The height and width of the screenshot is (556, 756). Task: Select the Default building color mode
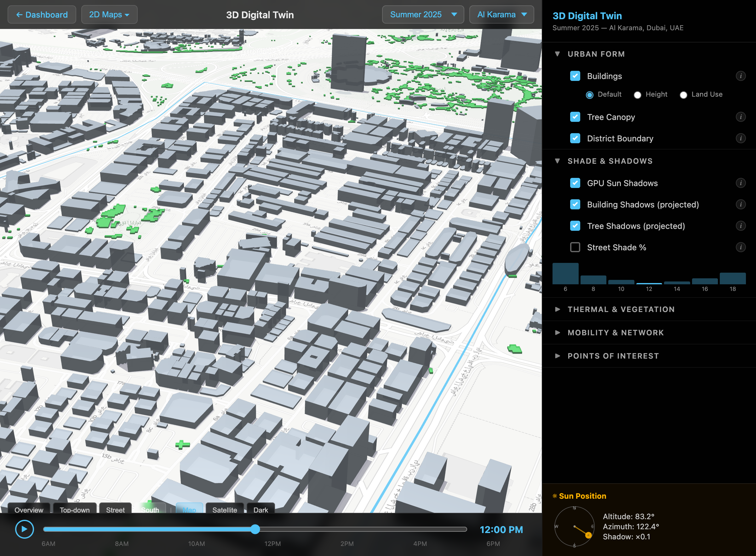(590, 95)
